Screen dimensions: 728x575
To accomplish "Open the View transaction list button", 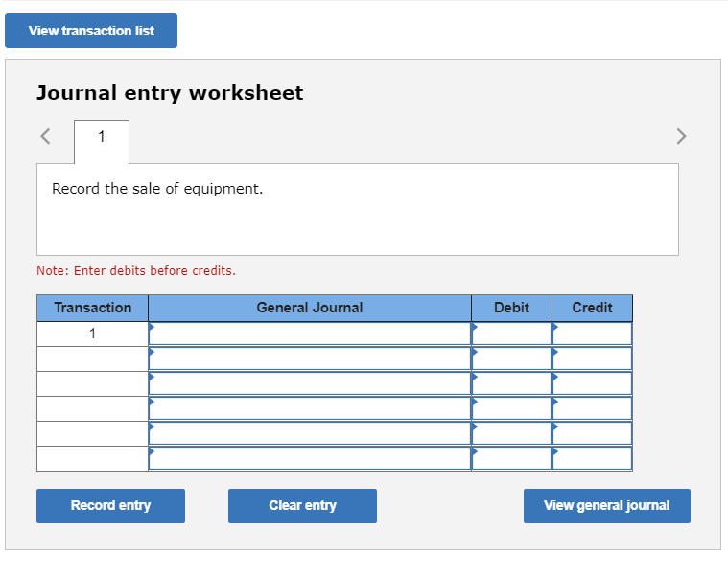I will tap(91, 31).
